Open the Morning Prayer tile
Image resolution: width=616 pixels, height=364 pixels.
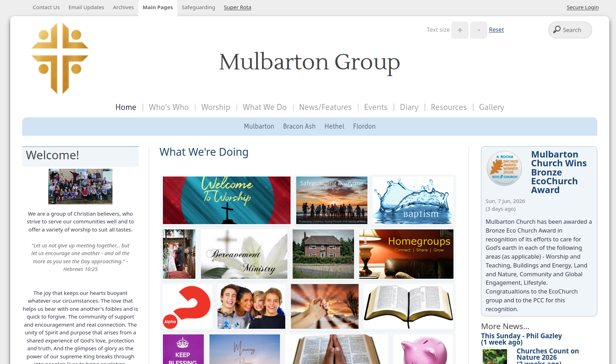tap(245, 349)
